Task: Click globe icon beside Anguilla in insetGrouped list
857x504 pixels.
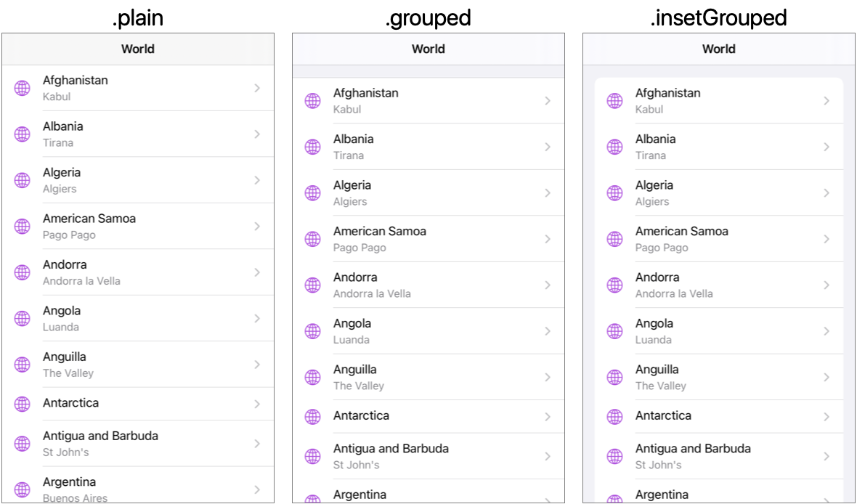Action: [x=615, y=377]
